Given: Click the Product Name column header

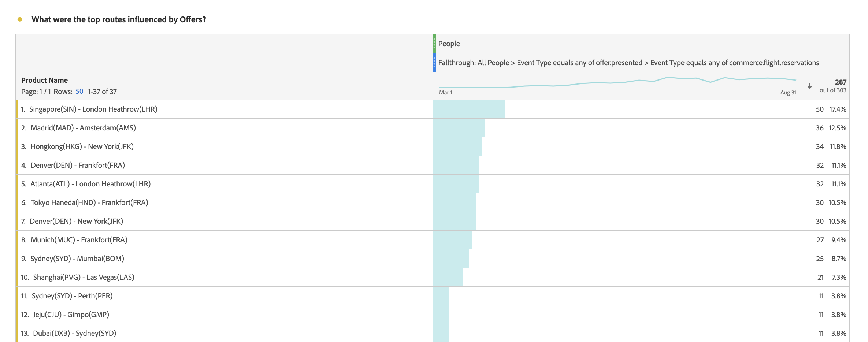Looking at the screenshot, I should (x=44, y=80).
